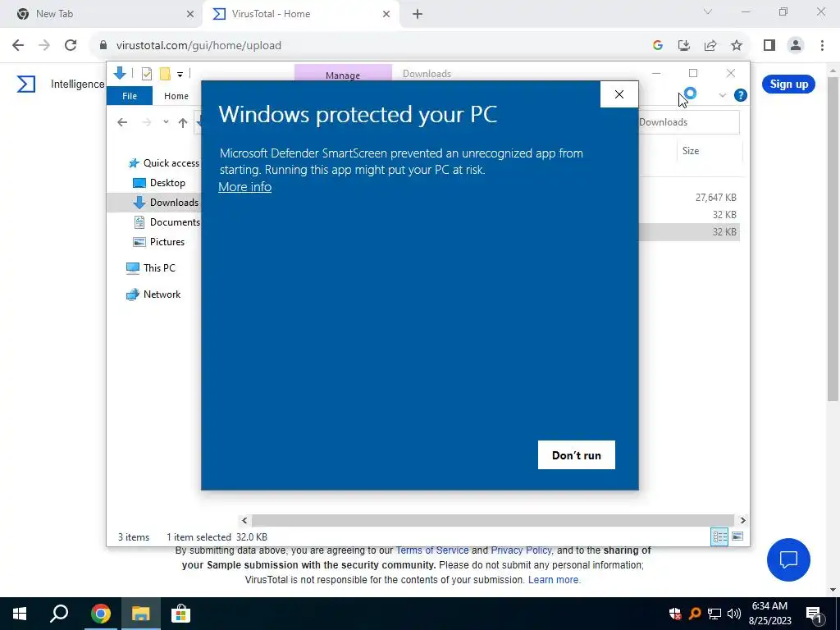Open the File tab in Explorer
Image resolution: width=840 pixels, height=630 pixels.
[x=130, y=96]
